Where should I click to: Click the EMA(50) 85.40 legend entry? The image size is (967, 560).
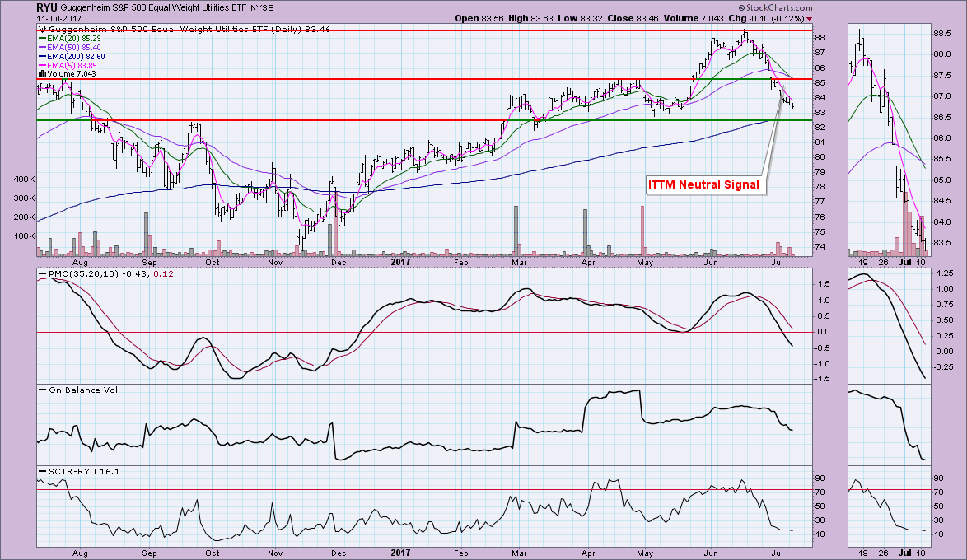click(74, 48)
